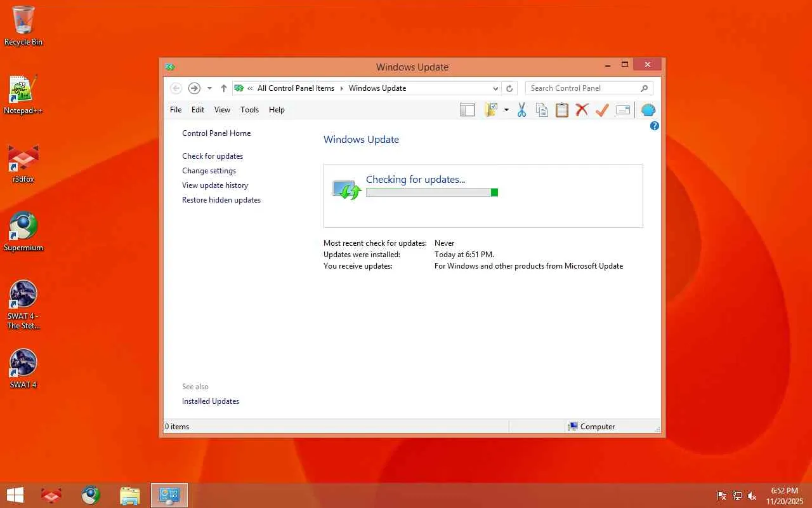The image size is (812, 508).
Task: Click the Cut scissors icon
Action: coord(521,110)
